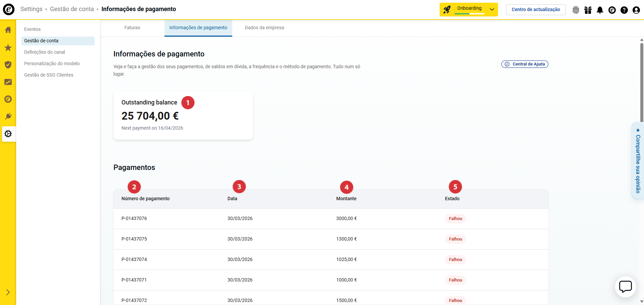Open Centro de actualização
Screen dimensions: 644x305
(536, 10)
